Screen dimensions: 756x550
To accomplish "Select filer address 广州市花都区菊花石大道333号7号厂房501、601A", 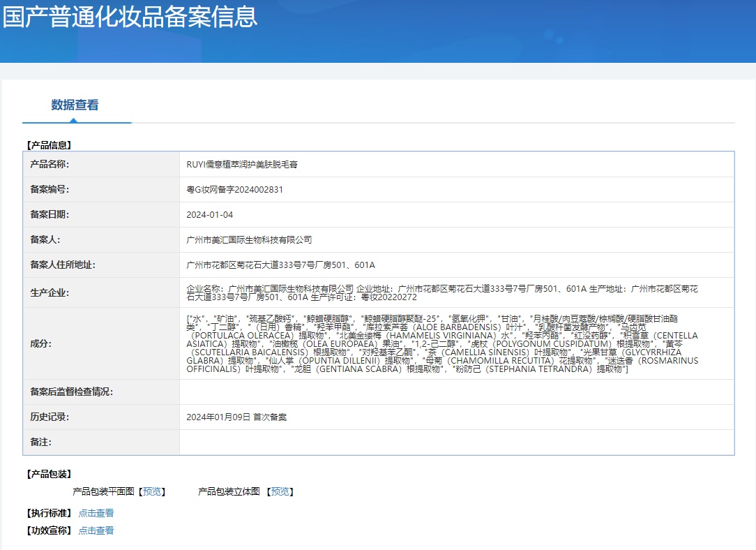I will (280, 265).
